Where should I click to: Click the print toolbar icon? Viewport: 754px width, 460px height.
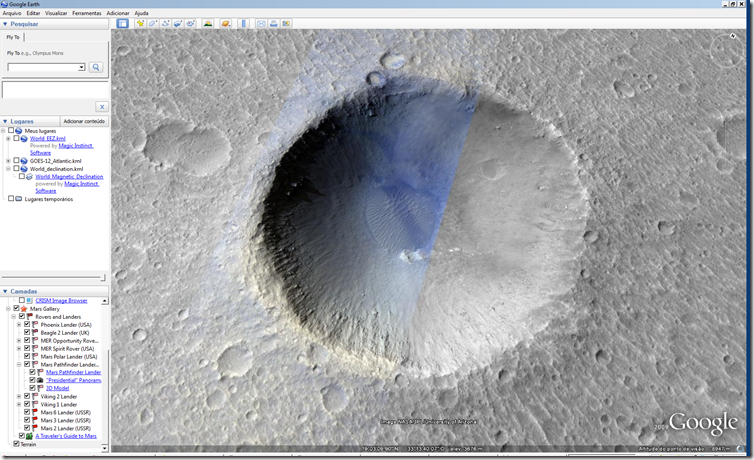pyautogui.click(x=274, y=23)
